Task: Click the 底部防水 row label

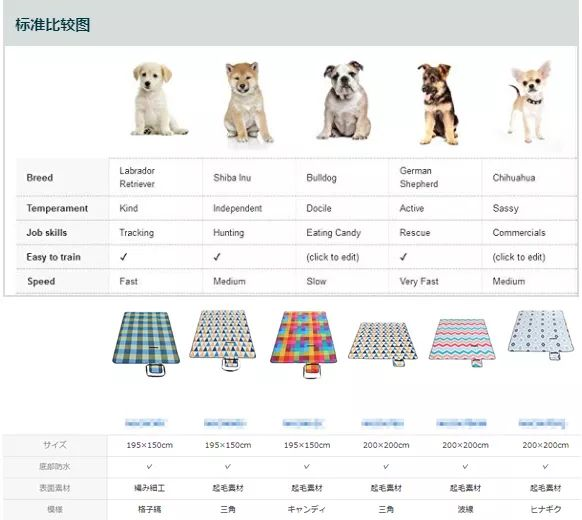Action: [55, 466]
